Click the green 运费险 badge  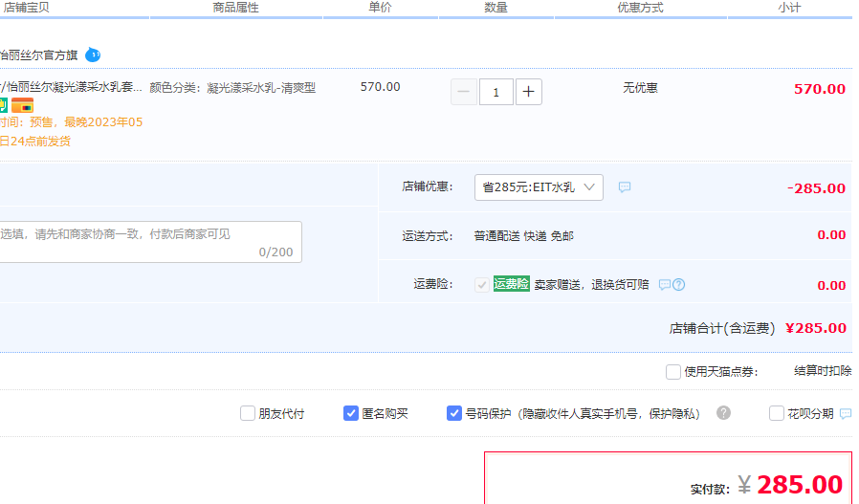[x=512, y=284]
